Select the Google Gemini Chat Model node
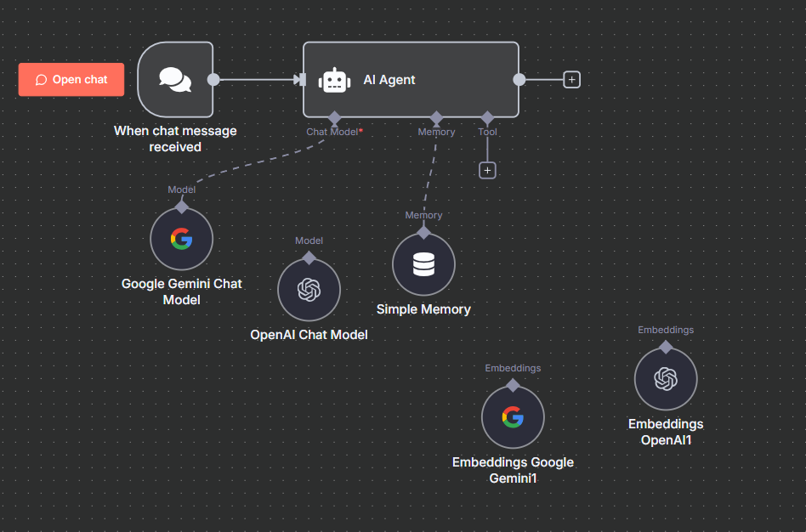The width and height of the screenshot is (806, 532). pos(181,239)
